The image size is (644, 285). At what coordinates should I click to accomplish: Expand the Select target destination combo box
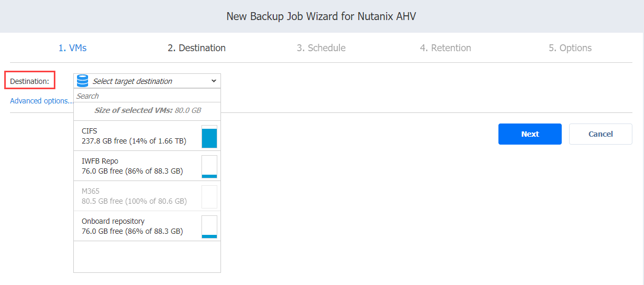(x=147, y=81)
